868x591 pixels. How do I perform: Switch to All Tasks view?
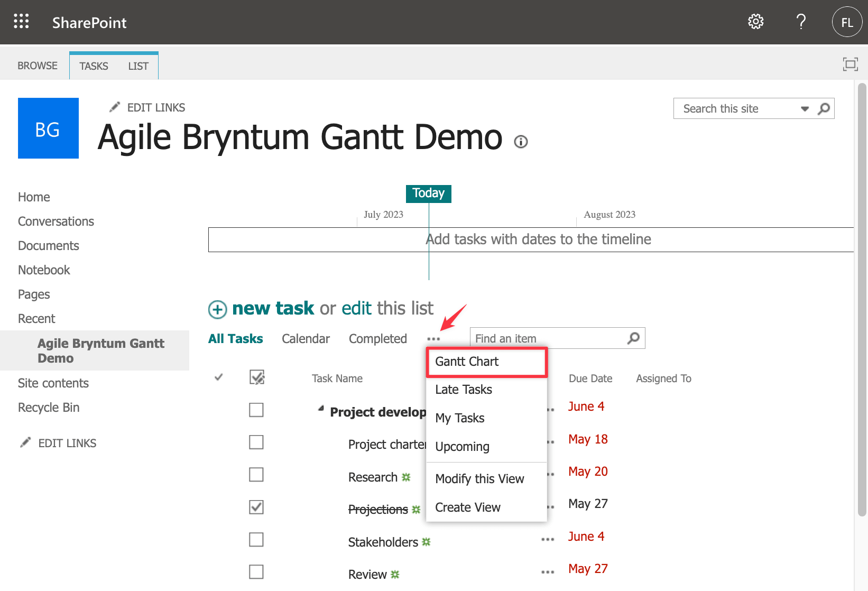(235, 339)
